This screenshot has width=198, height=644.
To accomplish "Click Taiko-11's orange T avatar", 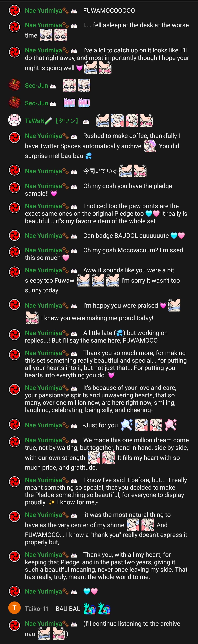I will click(14, 608).
